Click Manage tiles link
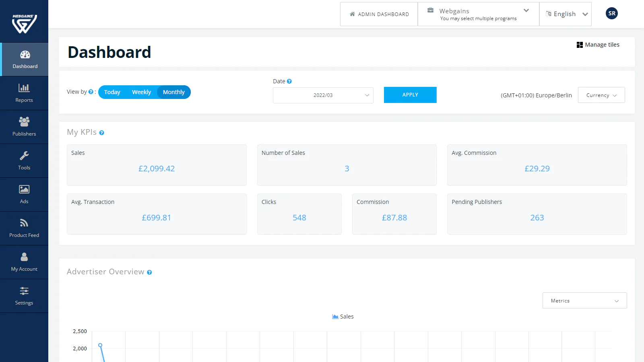Screen dimensions: 644x362 [598, 45]
